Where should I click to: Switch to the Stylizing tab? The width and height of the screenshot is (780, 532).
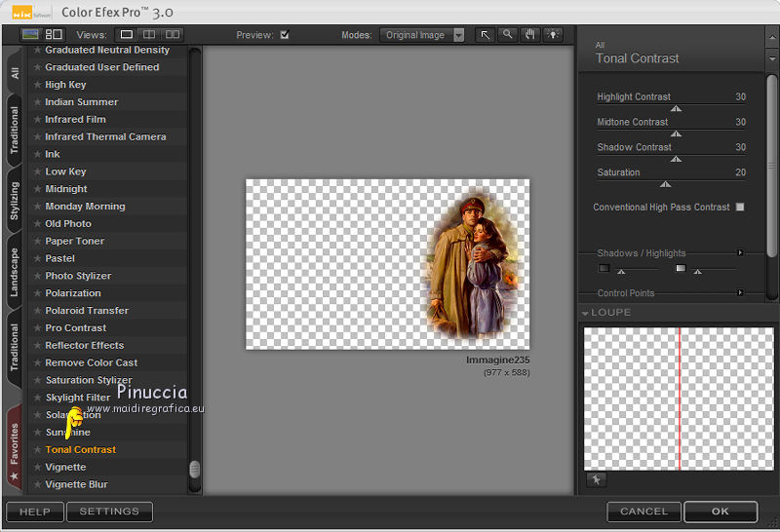(14, 200)
